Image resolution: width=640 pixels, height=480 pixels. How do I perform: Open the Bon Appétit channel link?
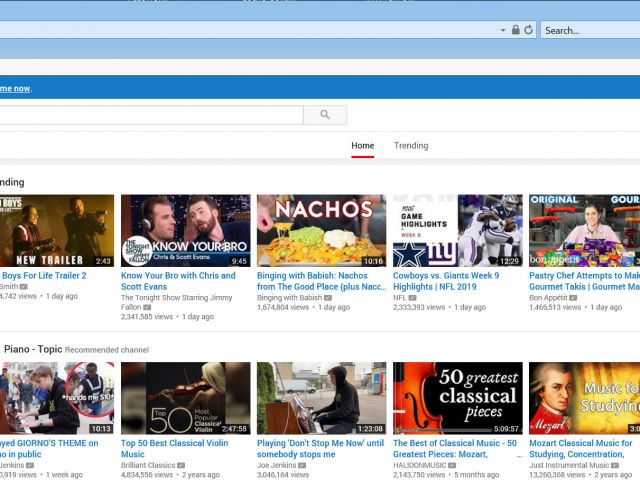click(x=548, y=298)
